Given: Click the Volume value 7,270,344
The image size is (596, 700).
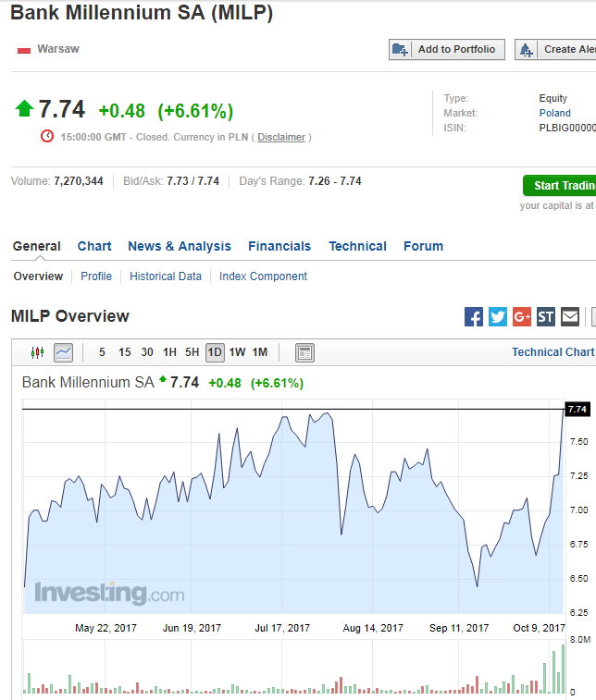Looking at the screenshot, I should (x=79, y=181).
